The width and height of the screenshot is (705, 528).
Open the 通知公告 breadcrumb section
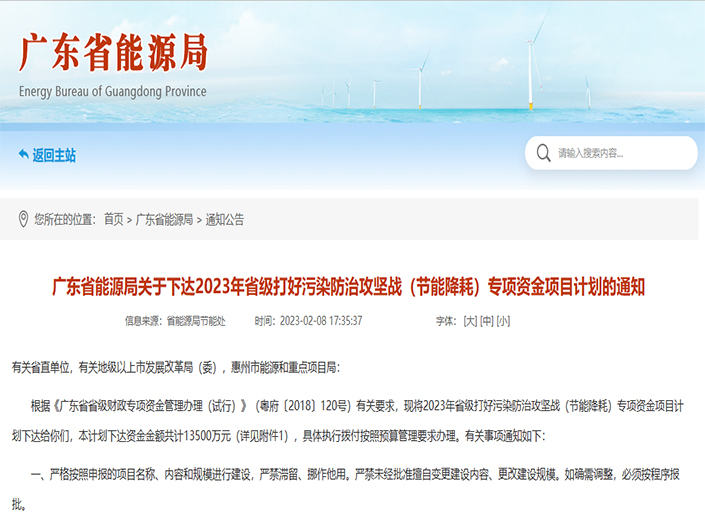[224, 219]
